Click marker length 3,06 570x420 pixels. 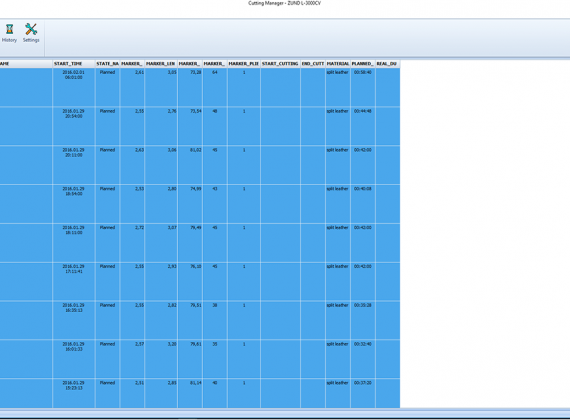tap(172, 150)
